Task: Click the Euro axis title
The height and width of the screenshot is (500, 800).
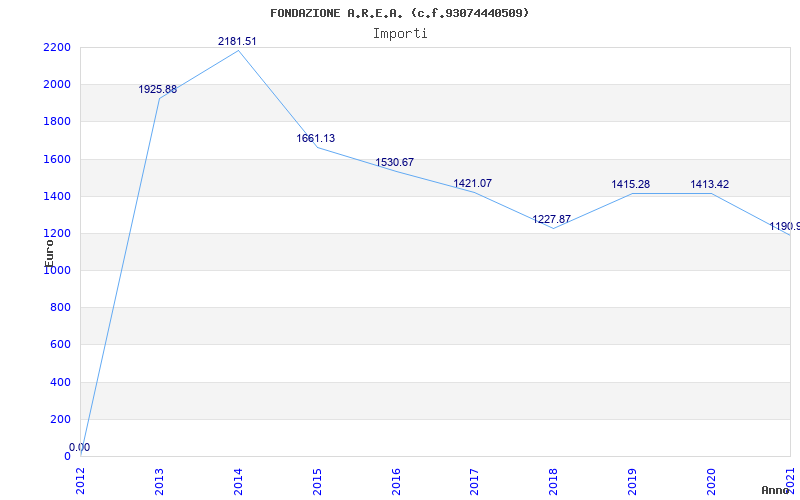Action: pyautogui.click(x=49, y=254)
